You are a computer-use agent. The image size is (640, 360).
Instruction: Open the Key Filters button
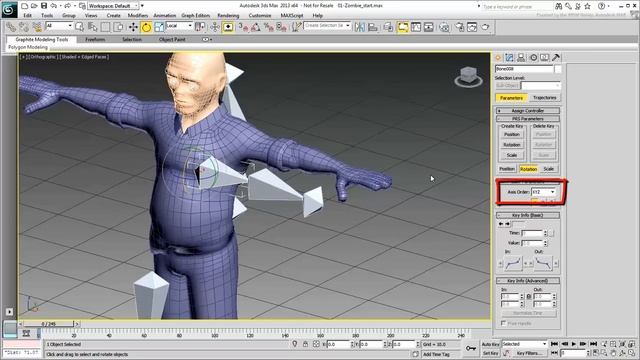[x=529, y=353]
